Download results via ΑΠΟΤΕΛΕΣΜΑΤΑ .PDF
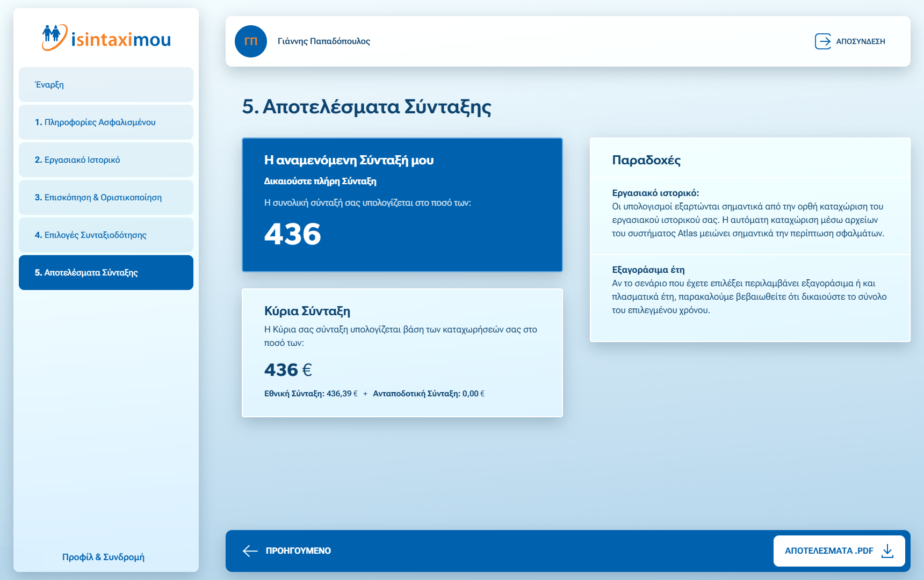This screenshot has width=924, height=580. [829, 550]
